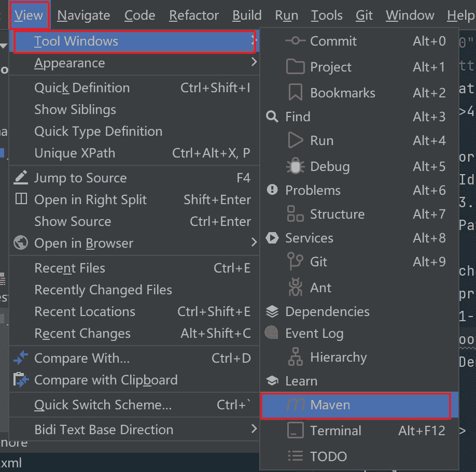The image size is (476, 472).
Task: Open the Navigate menu
Action: point(83,16)
